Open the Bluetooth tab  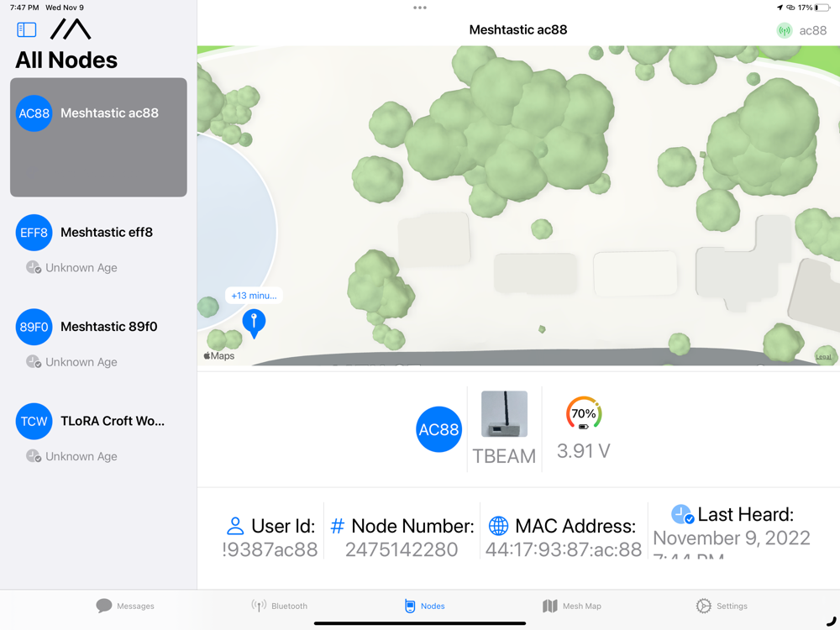[279, 606]
